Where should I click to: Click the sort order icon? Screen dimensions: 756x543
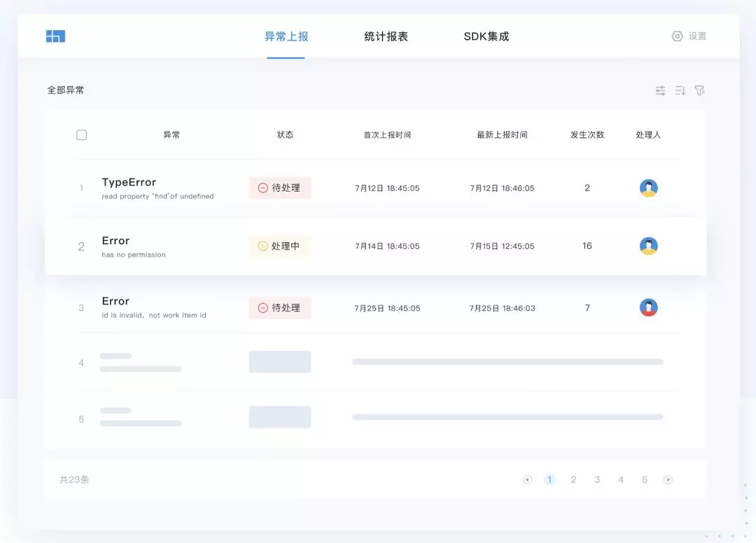(x=680, y=90)
